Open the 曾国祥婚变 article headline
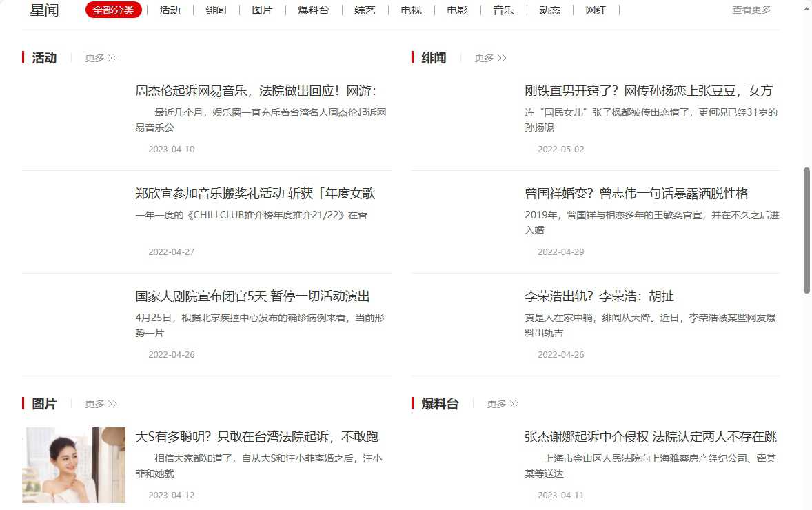Image resolution: width=812 pixels, height=510 pixels. tap(636, 194)
